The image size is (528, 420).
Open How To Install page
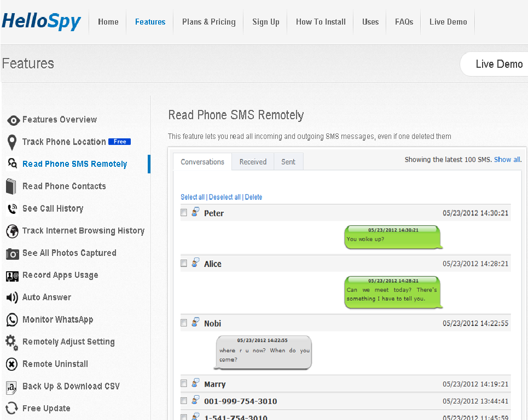[x=321, y=22]
